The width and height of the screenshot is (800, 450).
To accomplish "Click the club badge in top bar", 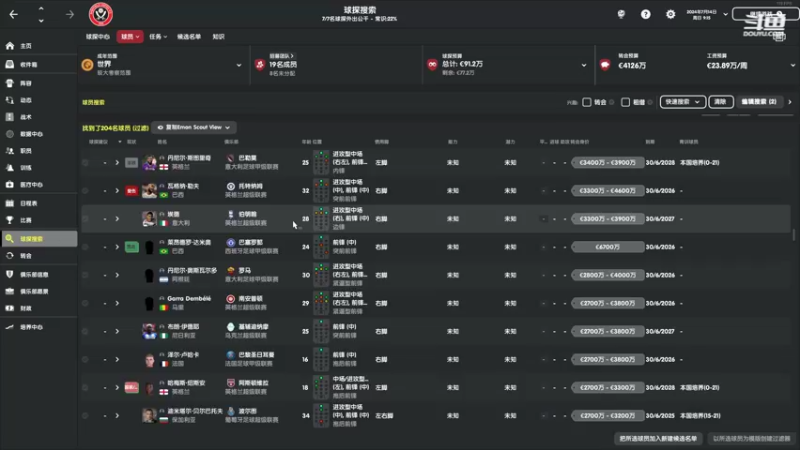I will (101, 14).
